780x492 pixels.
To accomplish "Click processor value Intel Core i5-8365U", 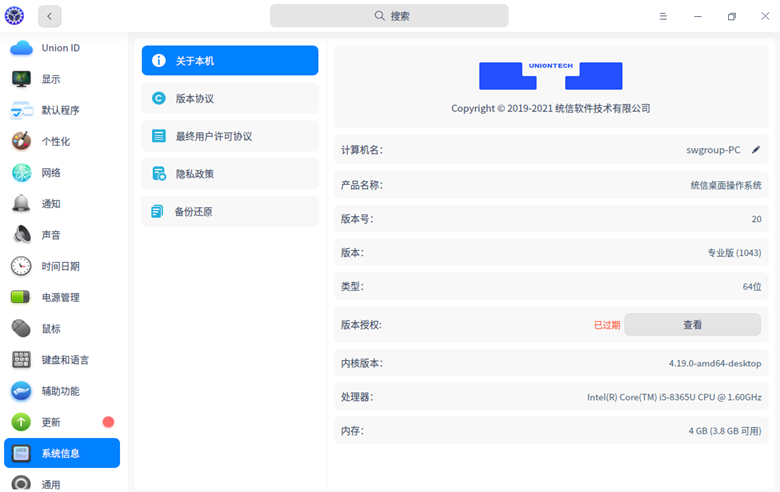I will click(x=674, y=397).
